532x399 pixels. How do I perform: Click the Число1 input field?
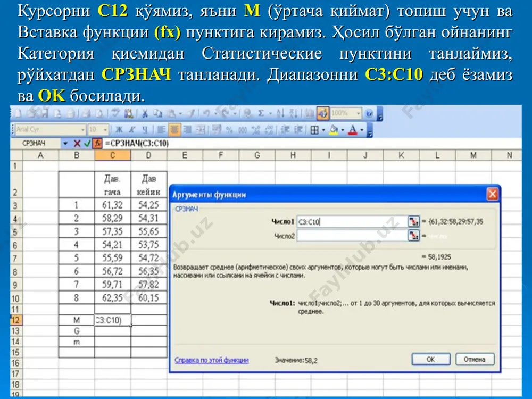(x=352, y=221)
